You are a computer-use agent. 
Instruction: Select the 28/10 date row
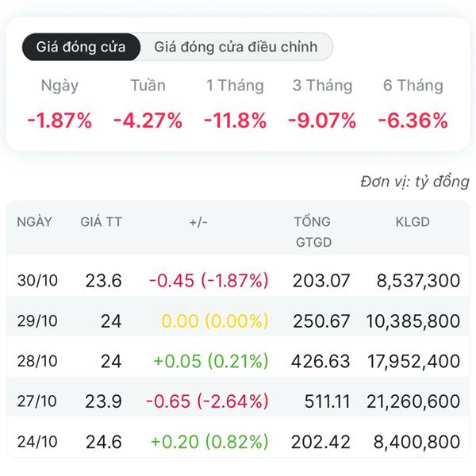coord(37,361)
